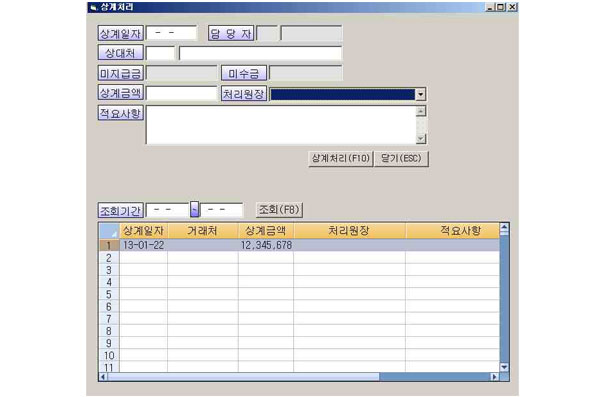
Task: Click the grid select-all corner cell
Action: [109, 231]
